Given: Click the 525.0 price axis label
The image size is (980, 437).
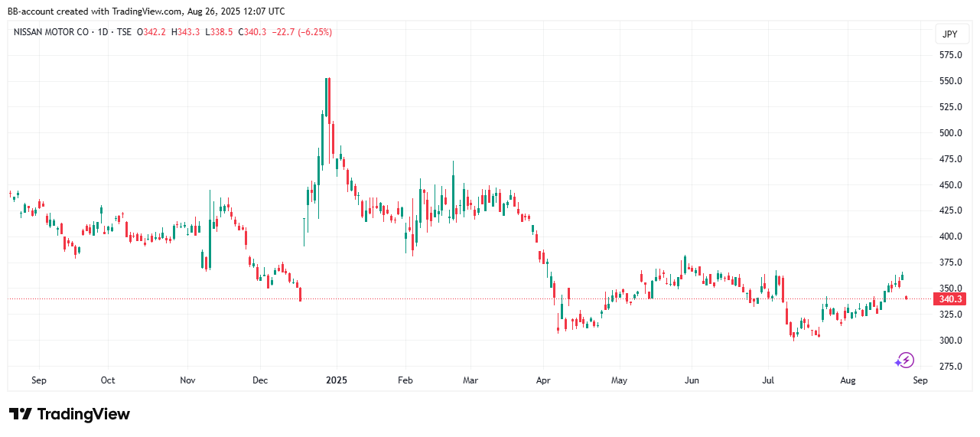Looking at the screenshot, I should [x=951, y=107].
